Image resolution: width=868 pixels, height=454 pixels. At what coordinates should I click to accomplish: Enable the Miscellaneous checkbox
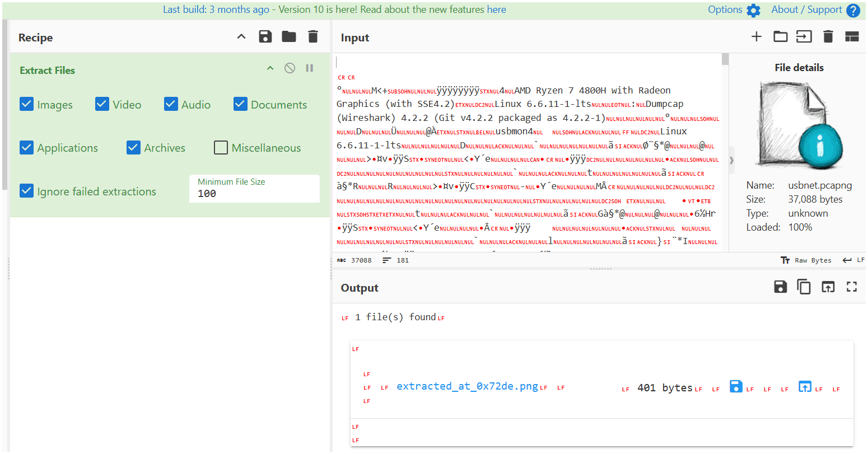point(221,148)
